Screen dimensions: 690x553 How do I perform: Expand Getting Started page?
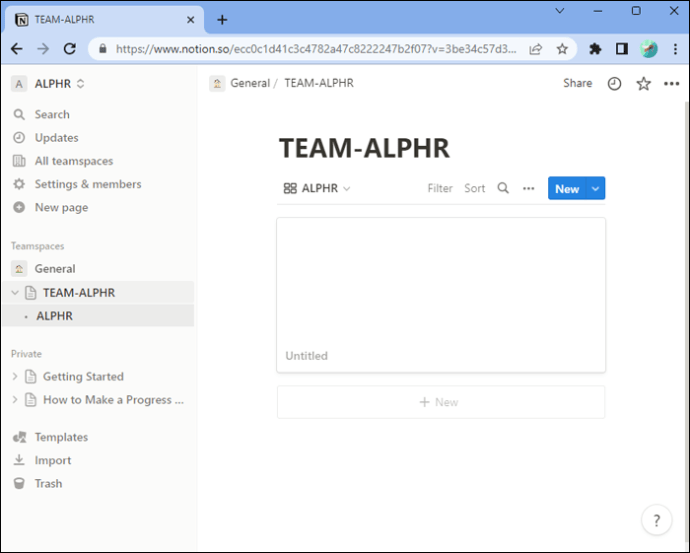click(x=15, y=377)
